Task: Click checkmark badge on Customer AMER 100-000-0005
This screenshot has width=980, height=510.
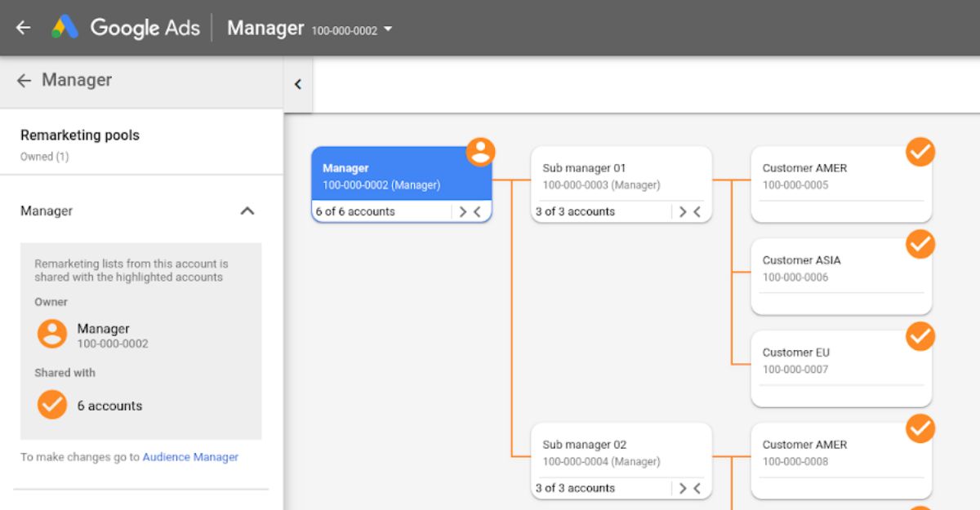Action: pos(920,152)
